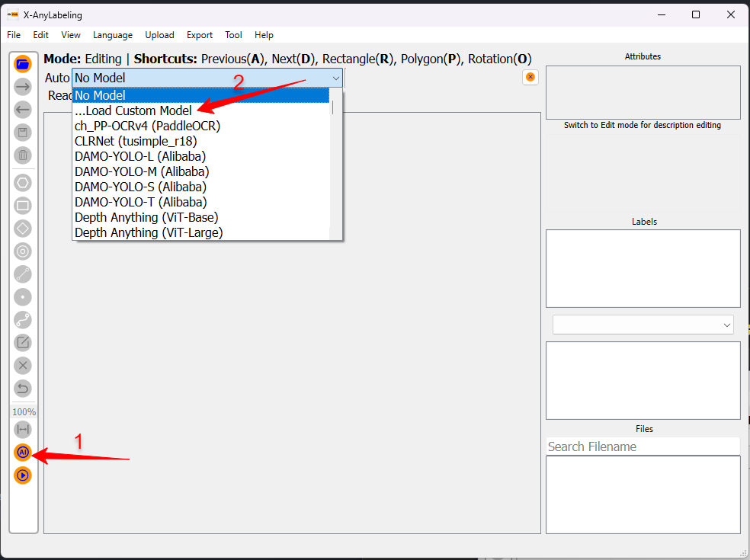
Task: Click the model list scrollbar
Action: coord(332,107)
